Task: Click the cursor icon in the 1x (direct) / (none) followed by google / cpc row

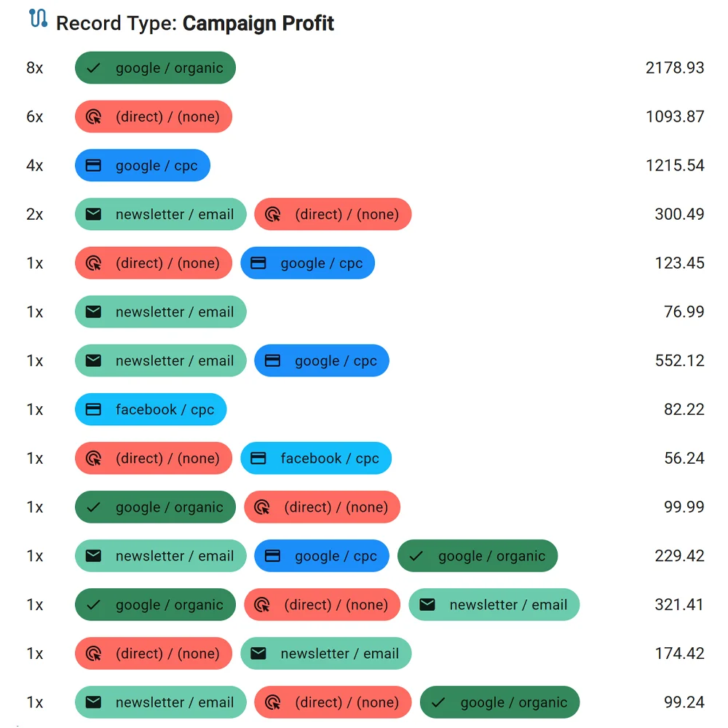Action: click(x=92, y=263)
